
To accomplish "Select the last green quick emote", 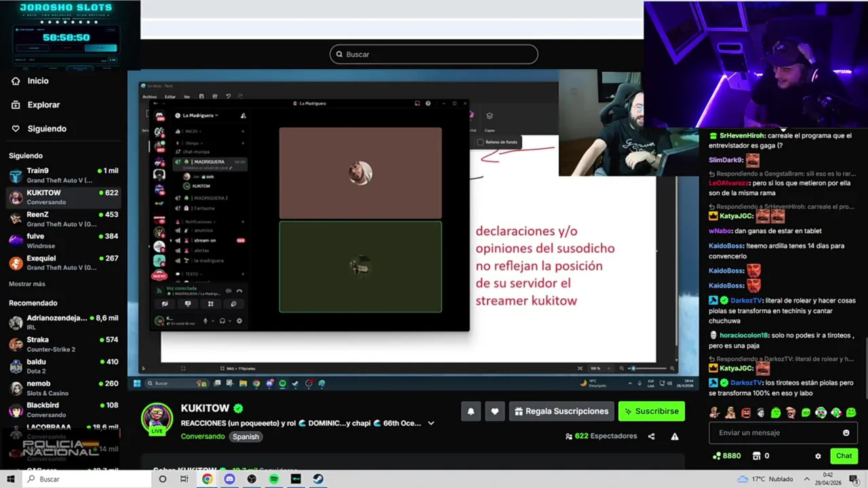I will pyautogui.click(x=852, y=412).
